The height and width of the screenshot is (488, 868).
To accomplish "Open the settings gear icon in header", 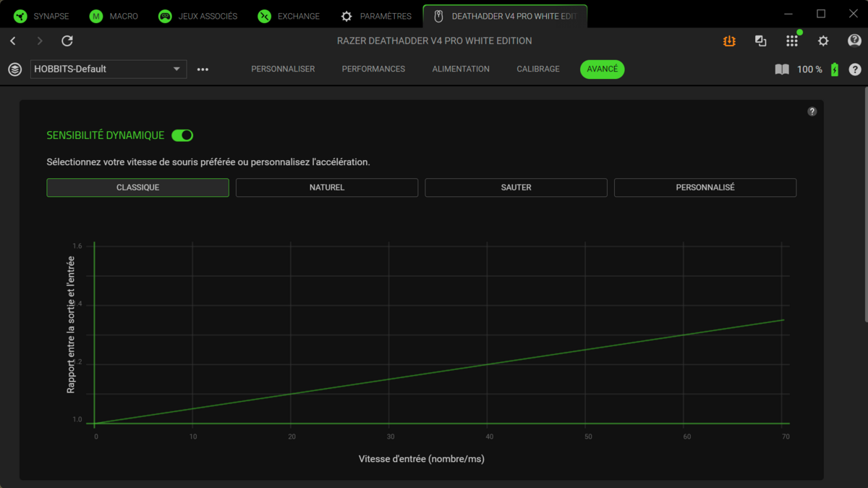I will click(823, 41).
